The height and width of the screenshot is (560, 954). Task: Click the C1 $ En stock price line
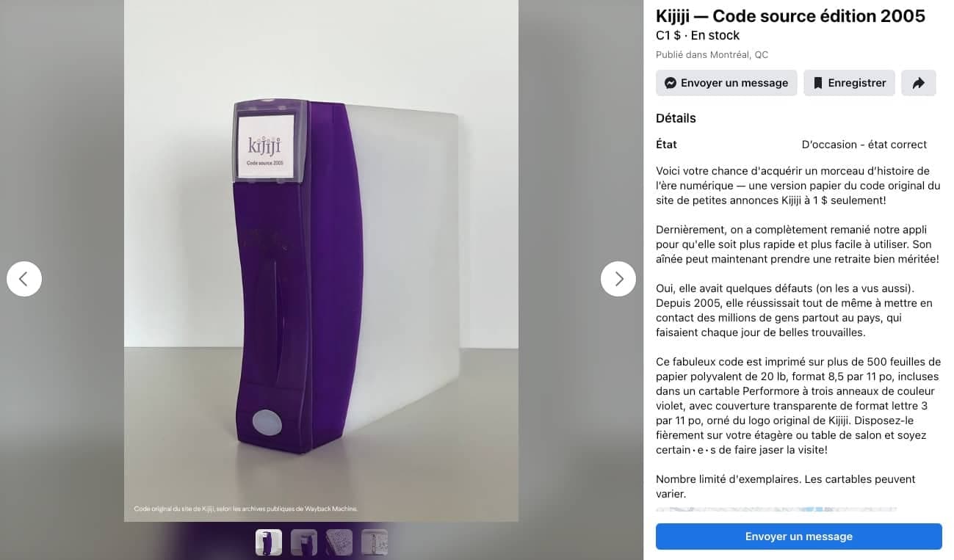[698, 35]
